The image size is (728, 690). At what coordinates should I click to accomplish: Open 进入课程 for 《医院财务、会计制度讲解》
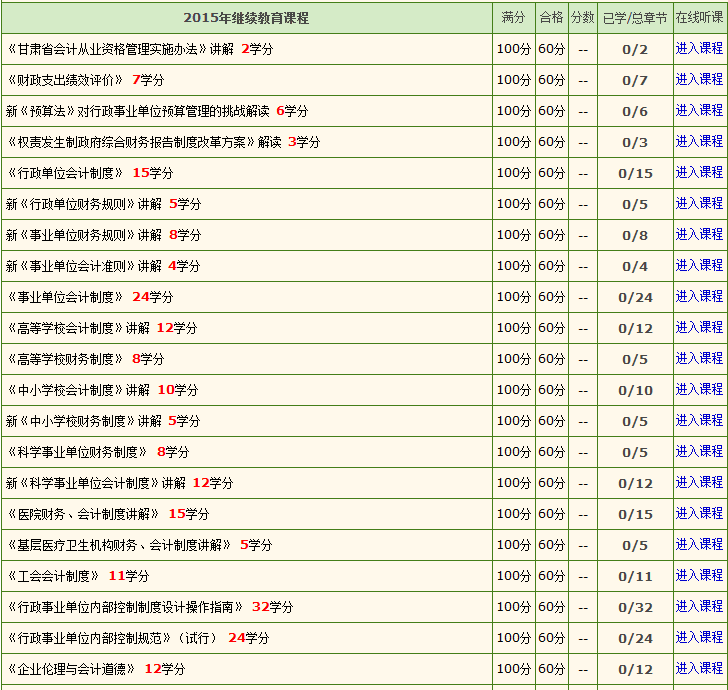tap(699, 513)
